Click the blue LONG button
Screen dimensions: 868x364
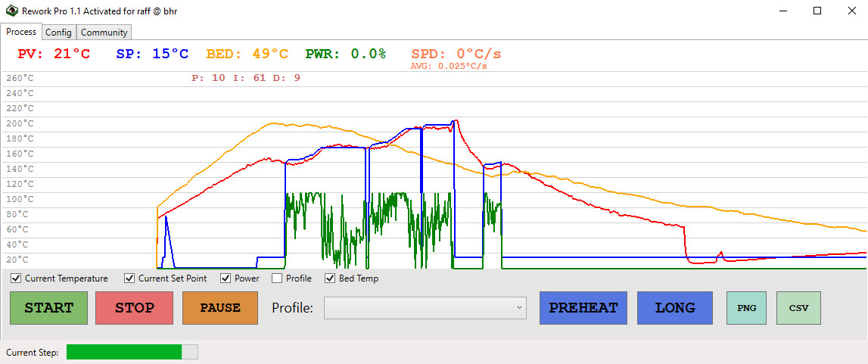[x=674, y=308]
